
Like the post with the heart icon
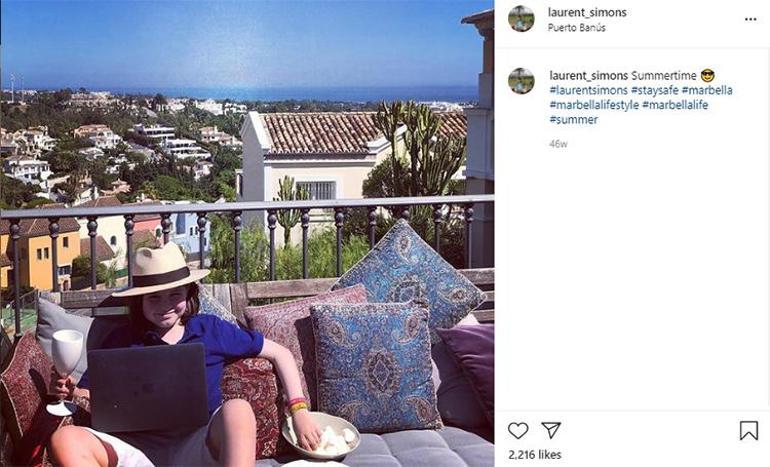click(518, 431)
